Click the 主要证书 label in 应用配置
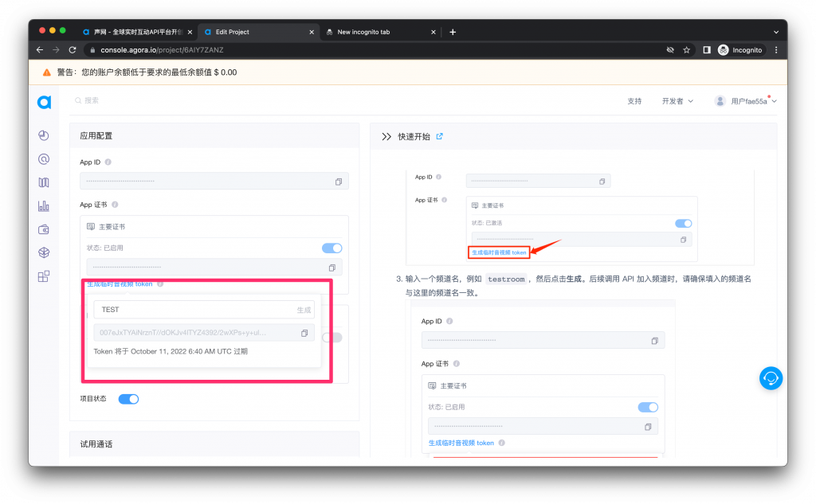The height and width of the screenshot is (504, 816). 112,227
